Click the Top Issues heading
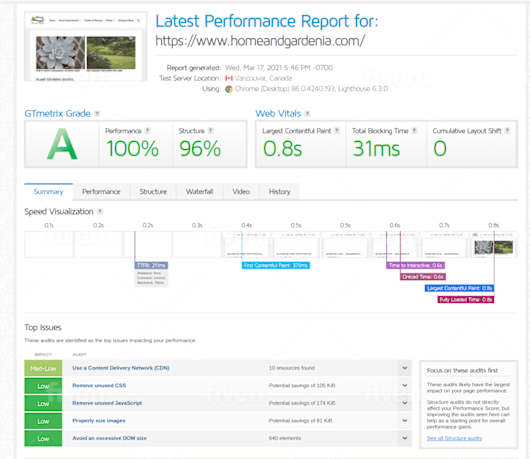This screenshot has height=459, width=530. [x=43, y=327]
